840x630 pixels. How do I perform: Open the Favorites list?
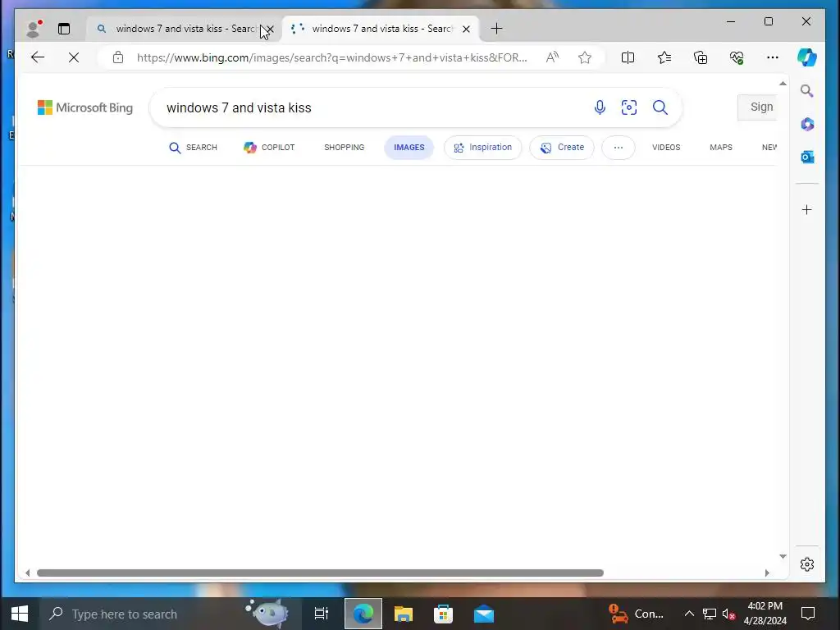pyautogui.click(x=664, y=57)
